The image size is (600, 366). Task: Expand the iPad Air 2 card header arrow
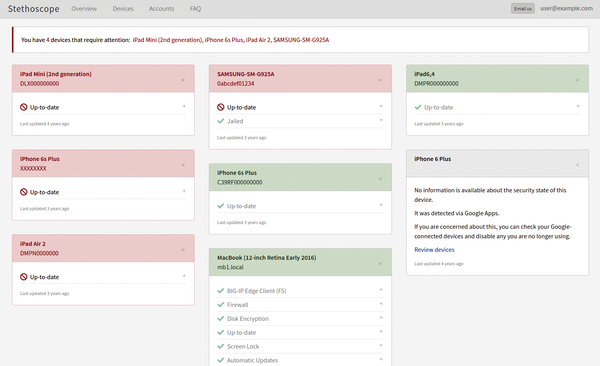(183, 250)
